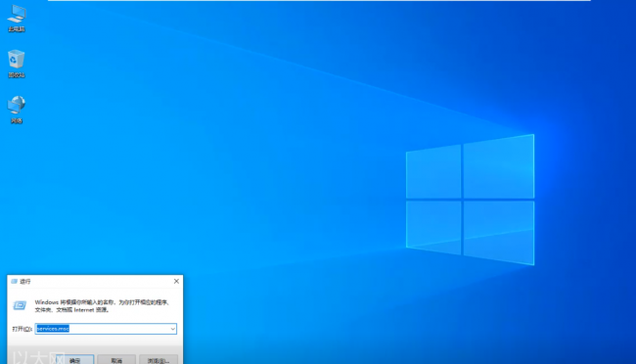Viewport: 636px width, 364px height.
Task: Click the 回收站 label under recycle bin
Action: click(x=17, y=75)
